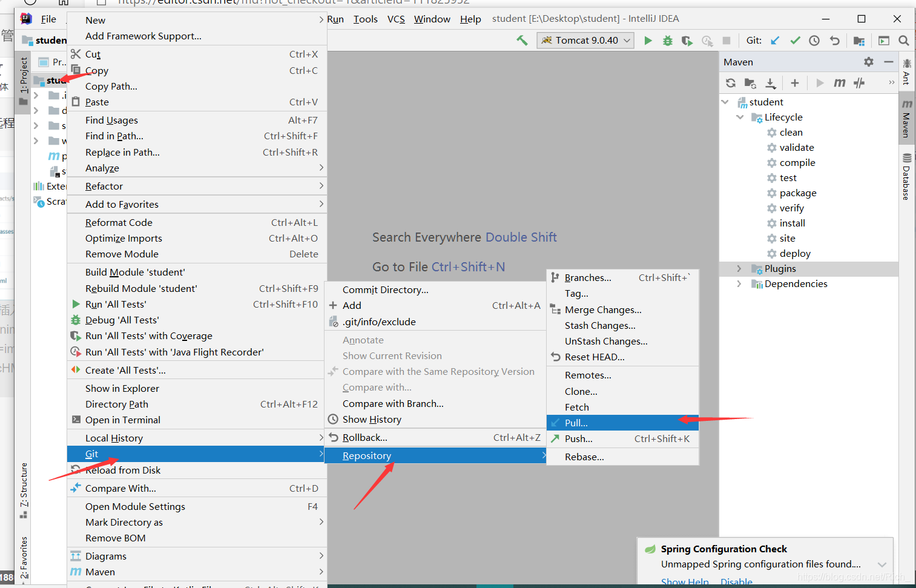Click Open in Terminal entry
Viewport: 916px width, 588px height.
pos(197,420)
